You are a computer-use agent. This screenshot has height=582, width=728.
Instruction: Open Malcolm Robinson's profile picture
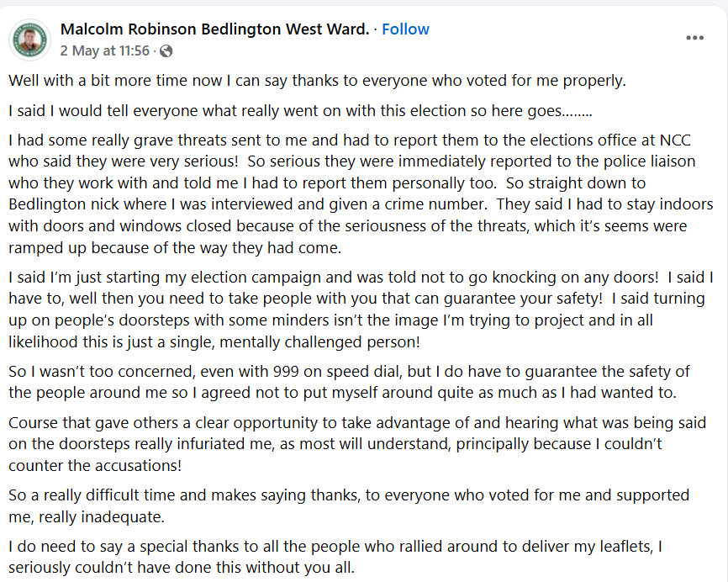[x=30, y=40]
